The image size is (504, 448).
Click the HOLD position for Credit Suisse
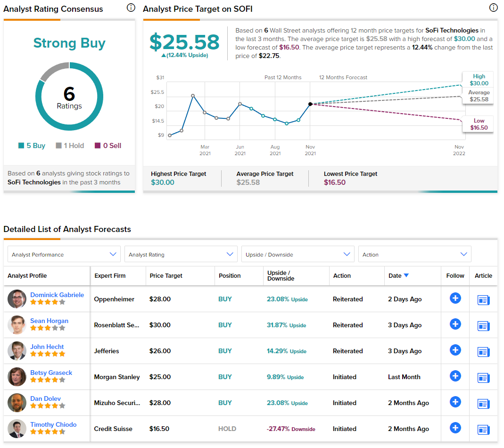[x=227, y=429]
